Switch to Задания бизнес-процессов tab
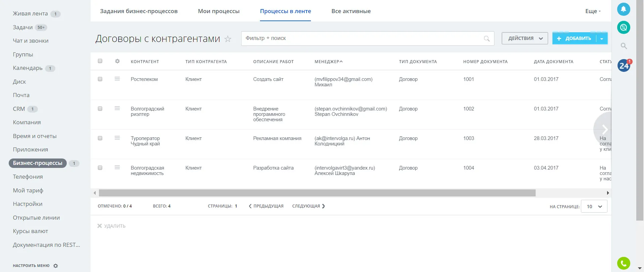The width and height of the screenshot is (644, 272). click(139, 11)
